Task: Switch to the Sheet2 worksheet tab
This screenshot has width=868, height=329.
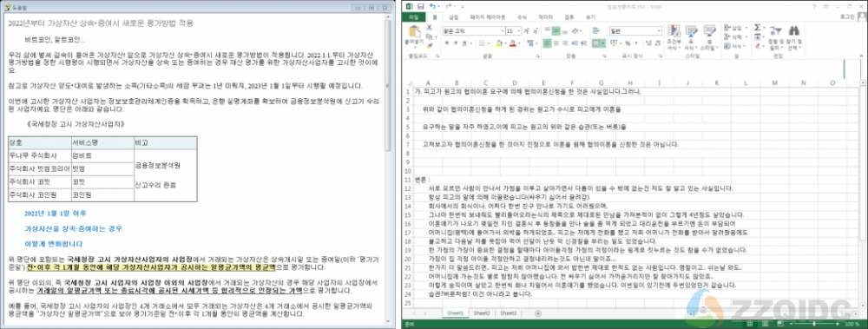Action: 482,313
